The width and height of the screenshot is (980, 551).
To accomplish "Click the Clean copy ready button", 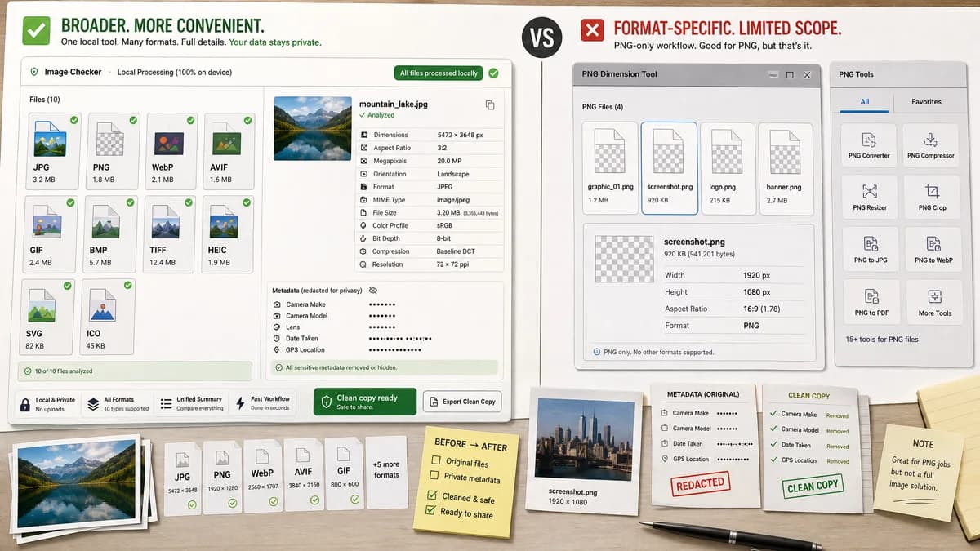I will coord(365,402).
